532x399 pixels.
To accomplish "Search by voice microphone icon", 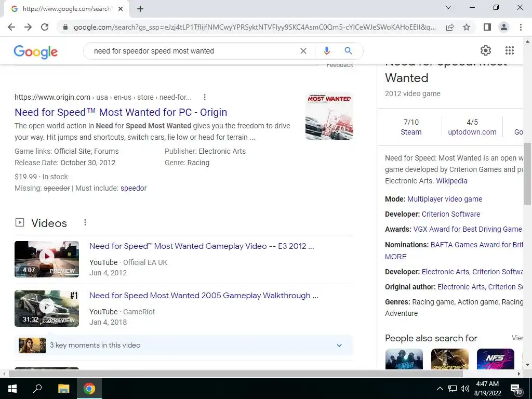I will pyautogui.click(x=326, y=51).
